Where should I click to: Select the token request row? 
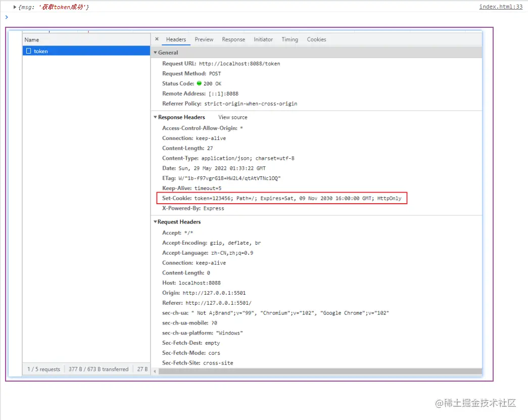86,51
